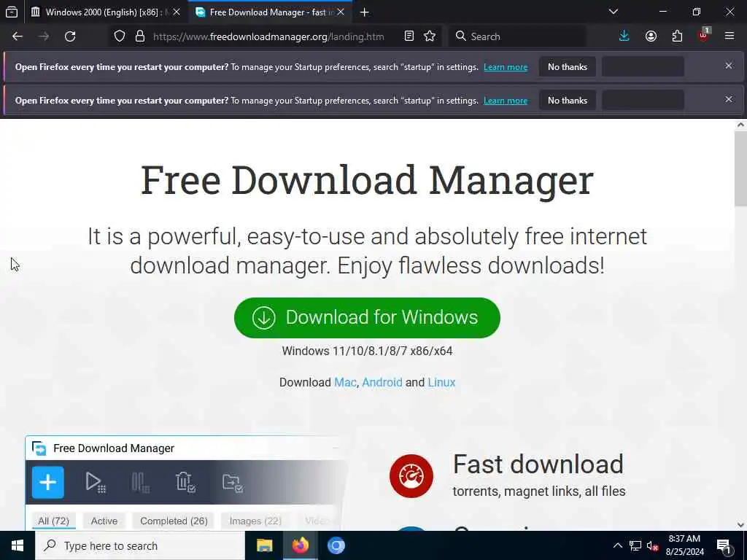Screen dimensions: 747x560
Task: Select the Active filter tab
Action: 104,521
